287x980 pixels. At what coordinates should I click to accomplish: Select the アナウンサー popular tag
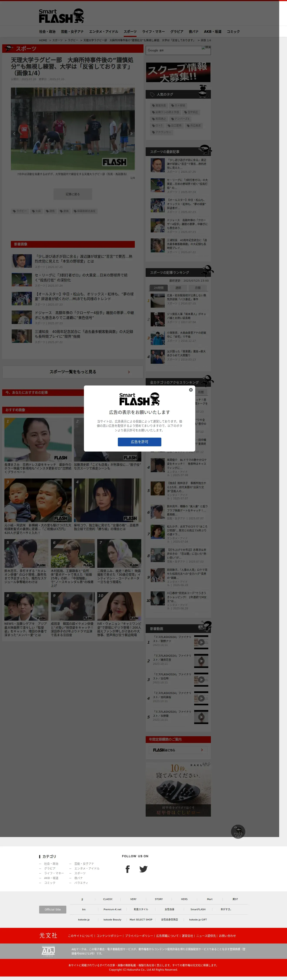(162, 132)
